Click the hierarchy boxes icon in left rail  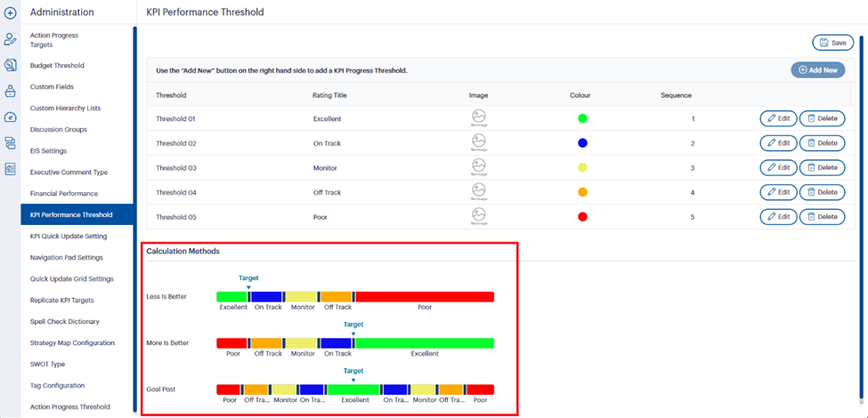[10, 144]
